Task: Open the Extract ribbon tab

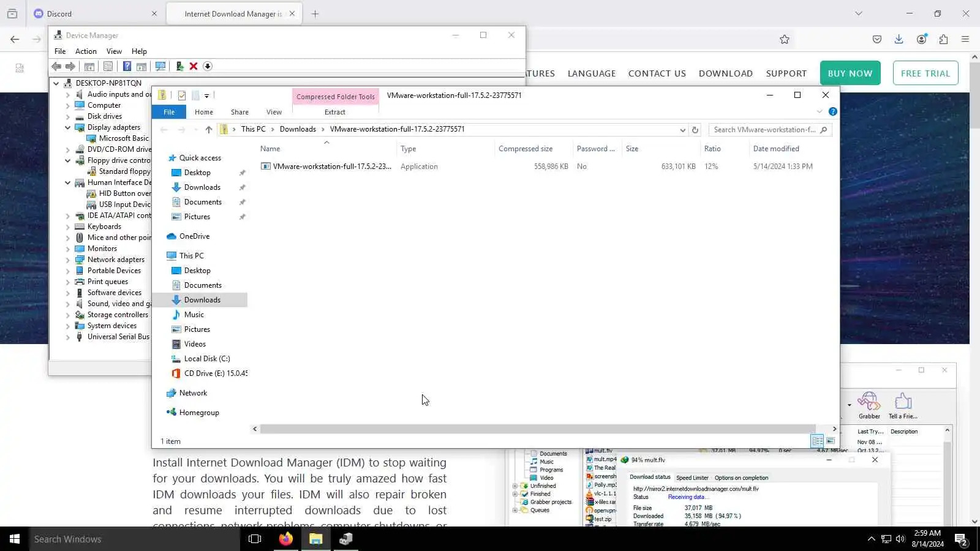Action: point(335,112)
